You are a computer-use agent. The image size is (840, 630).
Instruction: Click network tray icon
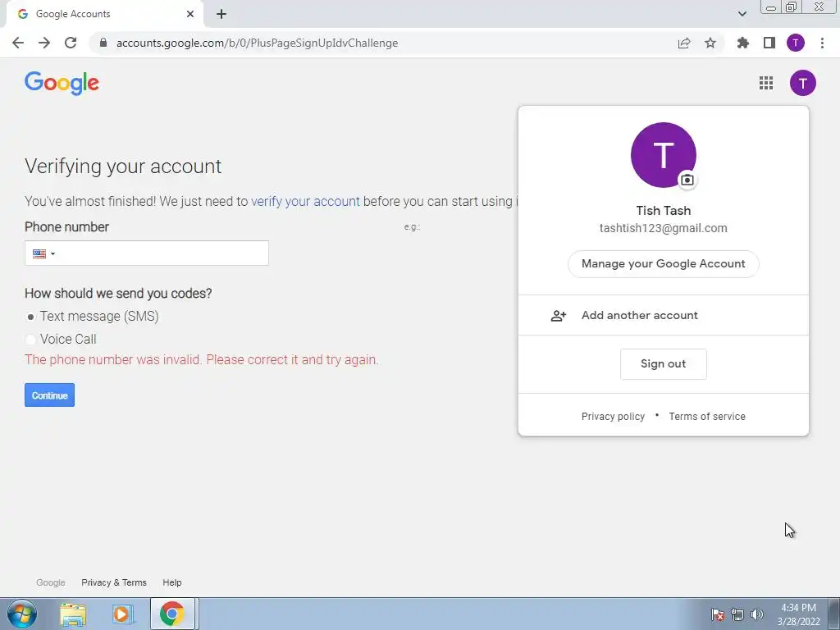point(737,614)
